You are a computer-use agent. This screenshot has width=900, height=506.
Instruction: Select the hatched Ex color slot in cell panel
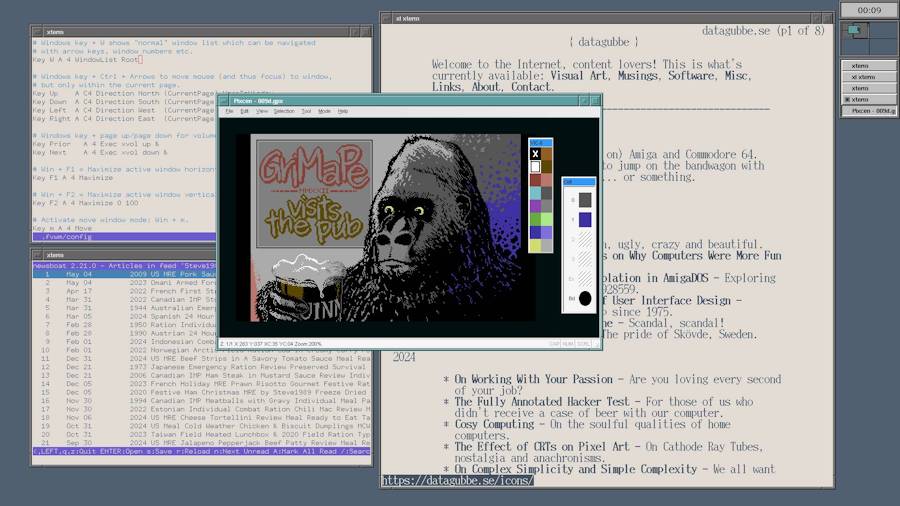(x=585, y=279)
